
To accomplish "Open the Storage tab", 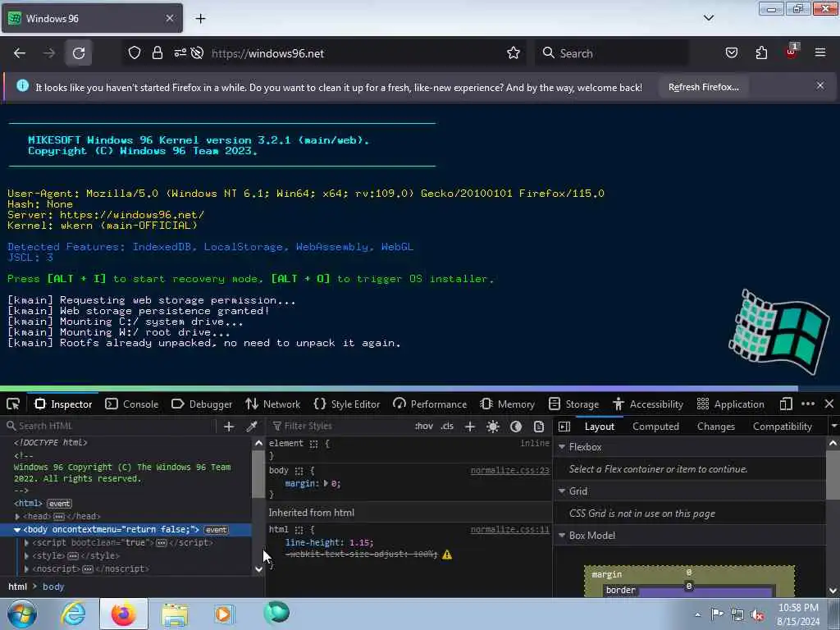I will click(573, 404).
